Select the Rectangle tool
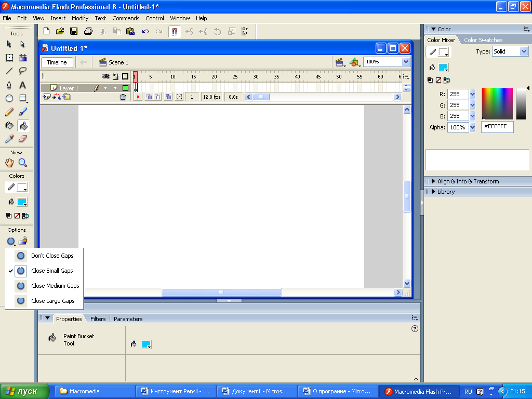The width and height of the screenshot is (532, 399). (x=23, y=98)
